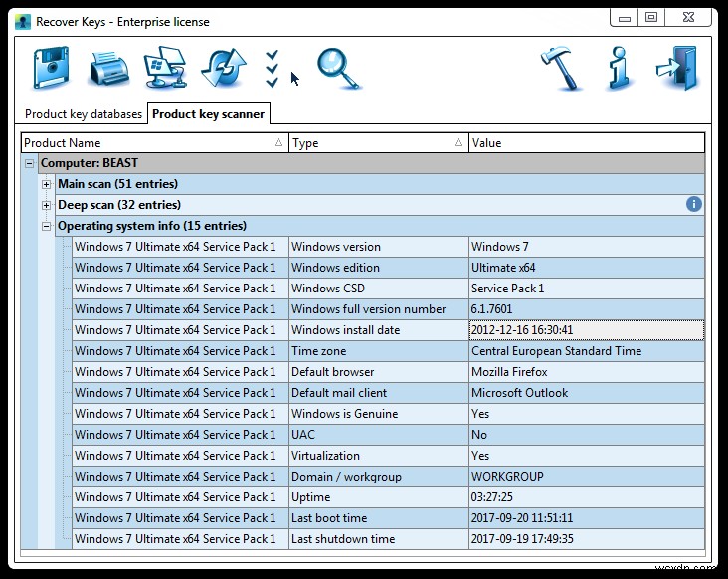Click the Windows 7 value cell
728x579 pixels.
(587, 247)
